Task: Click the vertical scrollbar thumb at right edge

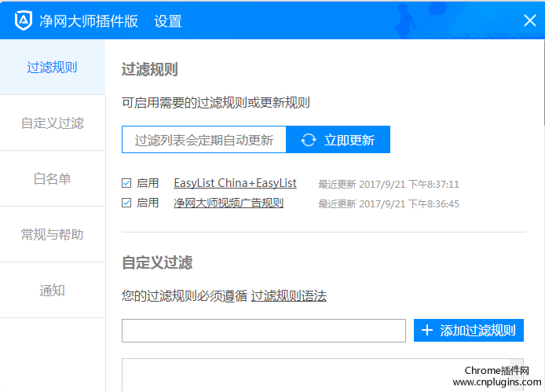Action: click(543, 82)
